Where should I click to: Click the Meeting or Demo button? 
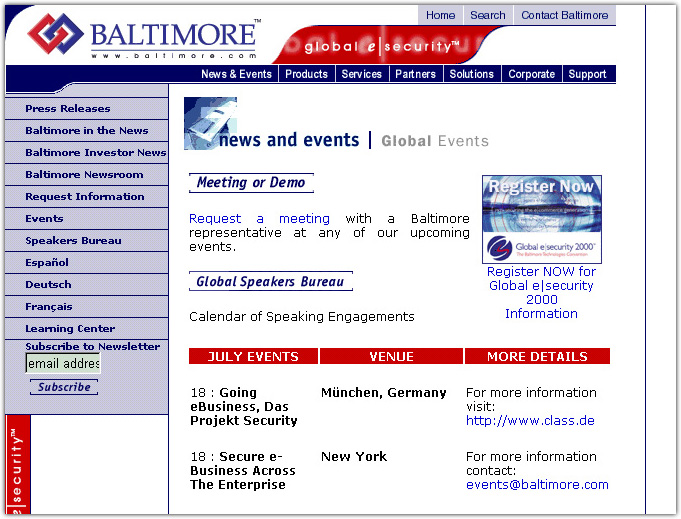pyautogui.click(x=251, y=182)
